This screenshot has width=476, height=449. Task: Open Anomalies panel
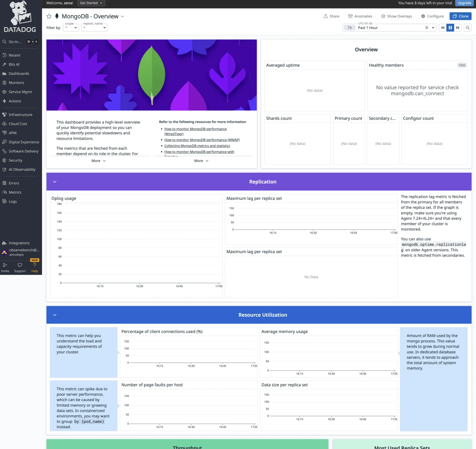[360, 16]
